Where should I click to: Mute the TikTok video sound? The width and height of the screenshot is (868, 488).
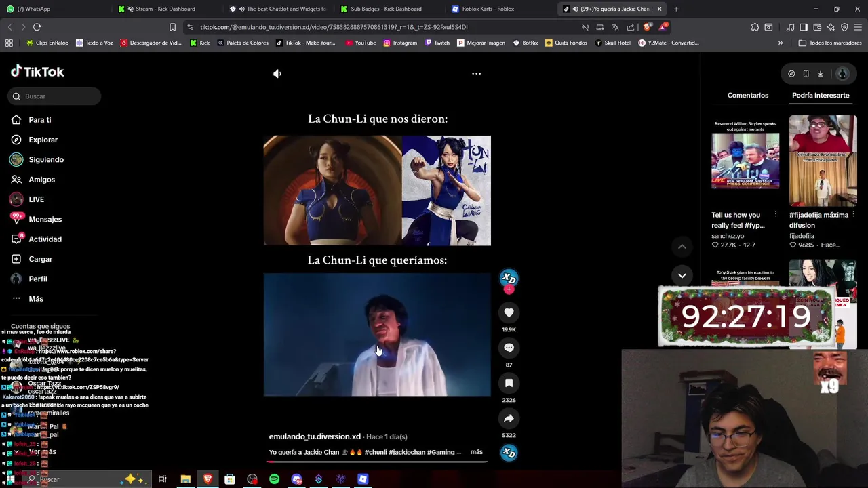(x=277, y=73)
